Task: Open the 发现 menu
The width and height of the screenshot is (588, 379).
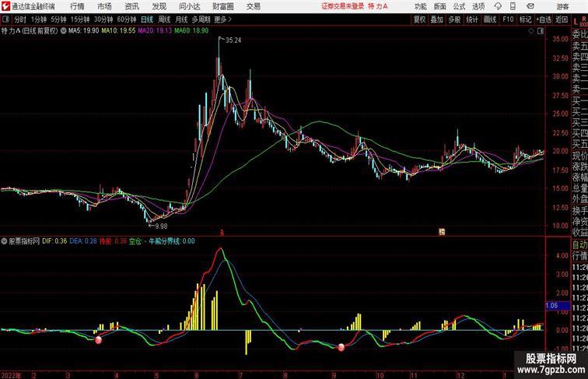Action: pos(159,6)
